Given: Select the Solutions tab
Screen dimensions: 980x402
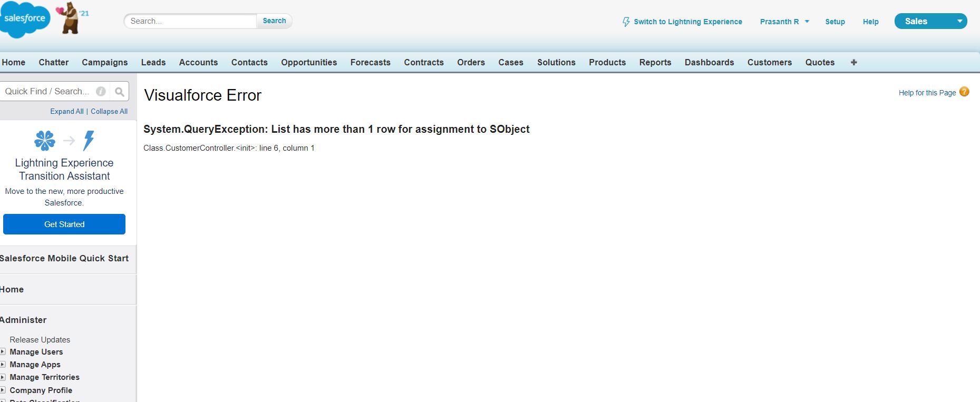Looking at the screenshot, I should pyautogui.click(x=556, y=62).
